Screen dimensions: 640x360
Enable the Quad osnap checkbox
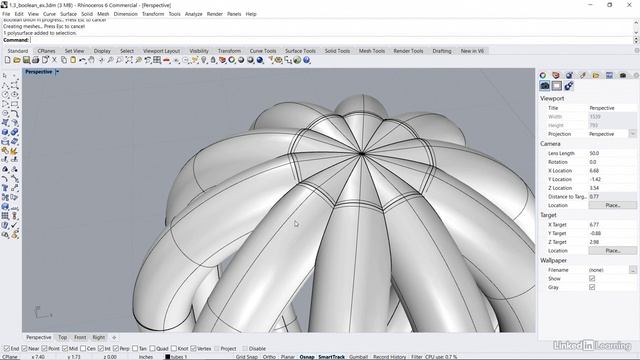click(x=152, y=349)
